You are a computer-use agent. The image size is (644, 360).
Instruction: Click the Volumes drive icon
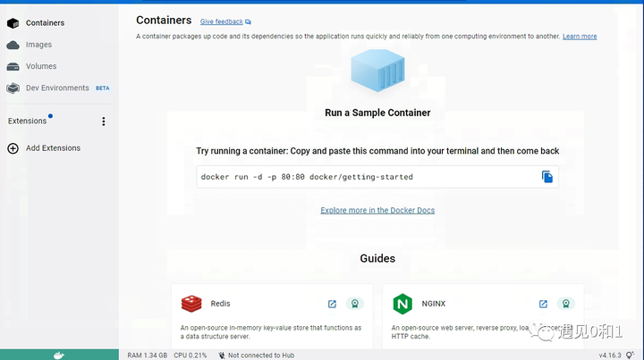click(13, 66)
